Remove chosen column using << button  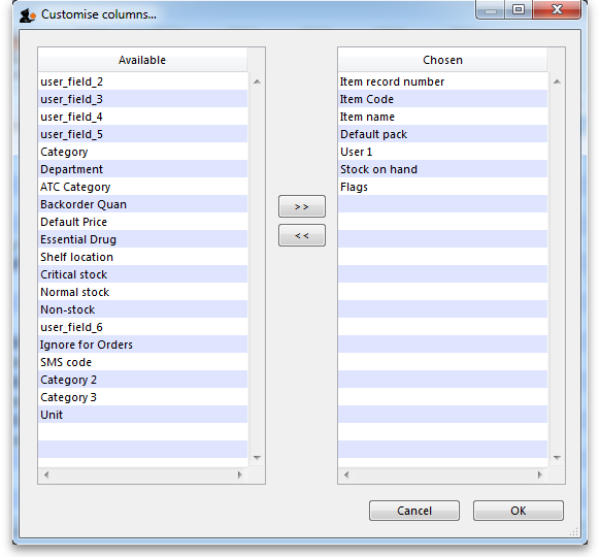301,237
